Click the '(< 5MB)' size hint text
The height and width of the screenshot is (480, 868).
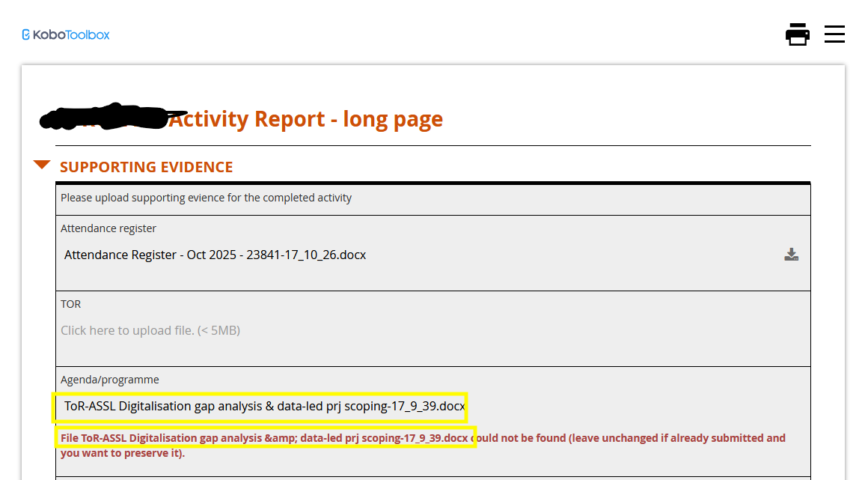[x=218, y=330]
